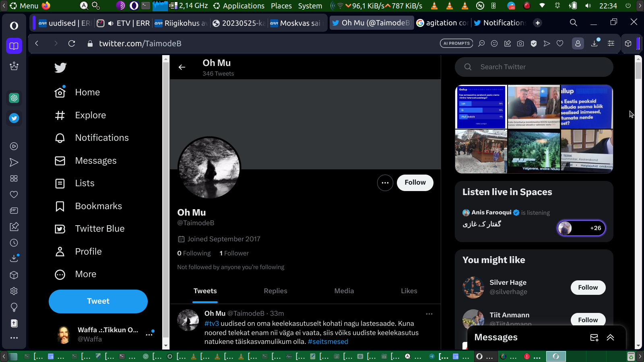
Task: Go back with the profile back arrow
Action: click(x=182, y=67)
